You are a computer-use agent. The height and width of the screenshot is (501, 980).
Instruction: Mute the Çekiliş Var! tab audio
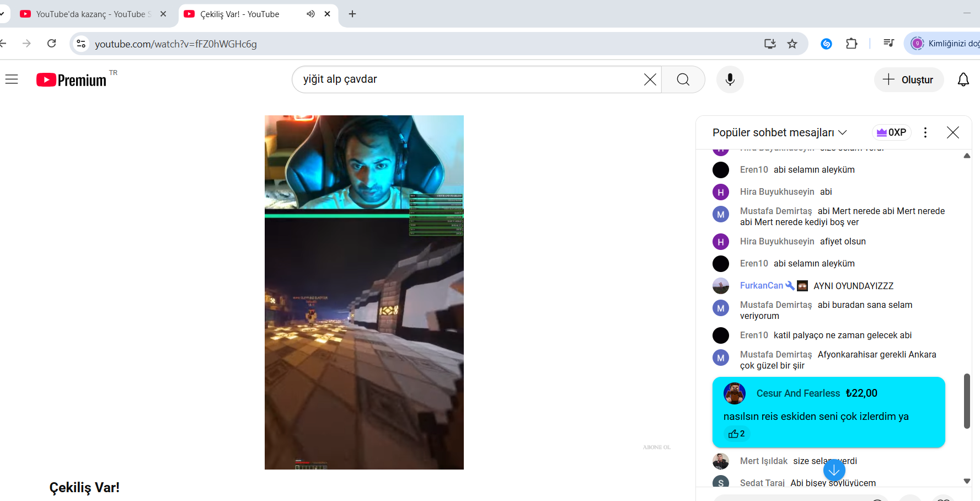(311, 14)
